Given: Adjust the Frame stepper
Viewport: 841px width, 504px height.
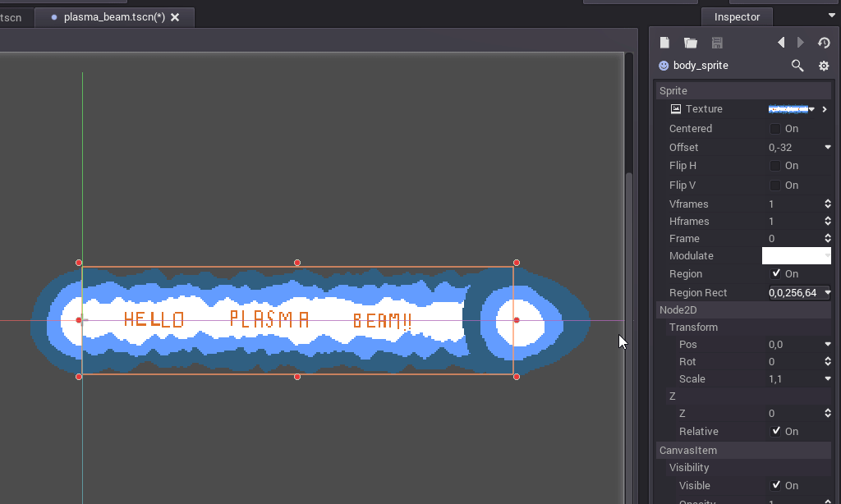Looking at the screenshot, I should pos(828,238).
